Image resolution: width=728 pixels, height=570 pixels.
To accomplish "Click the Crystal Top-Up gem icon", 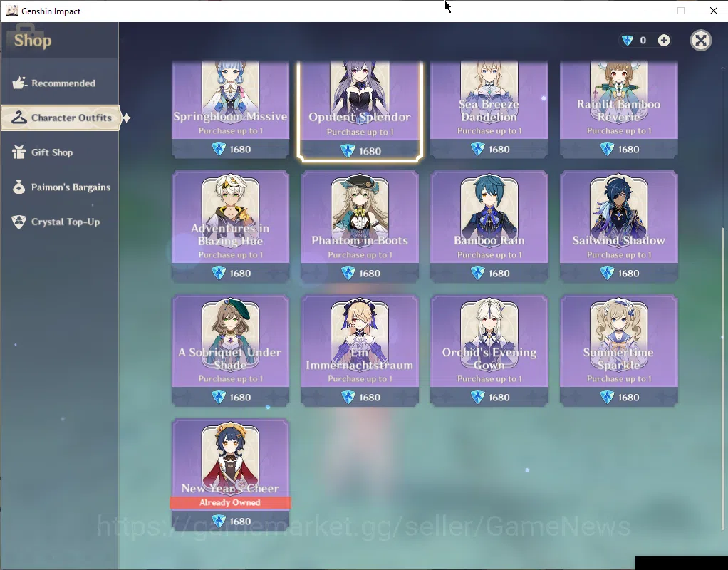I will (x=19, y=222).
